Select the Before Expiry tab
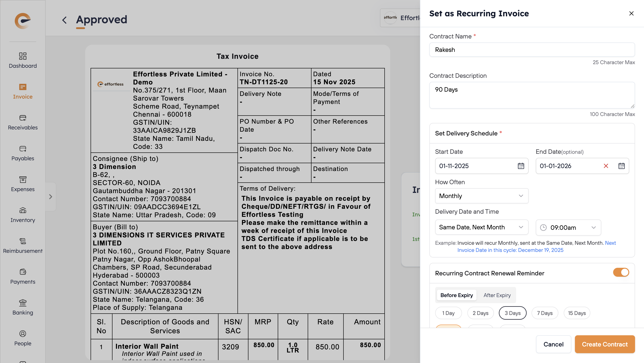The height and width of the screenshot is (363, 644). click(456, 295)
